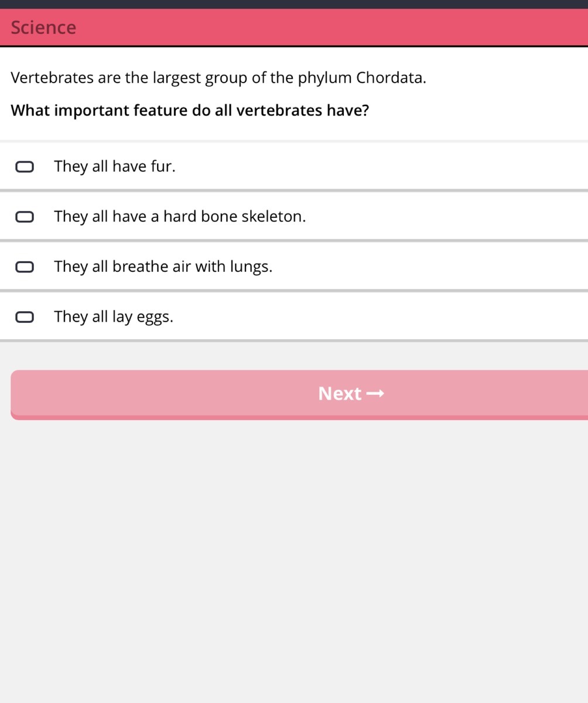Image resolution: width=588 pixels, height=703 pixels.
Task: Click the word 'Vertebrates' starting the intro
Action: [52, 78]
